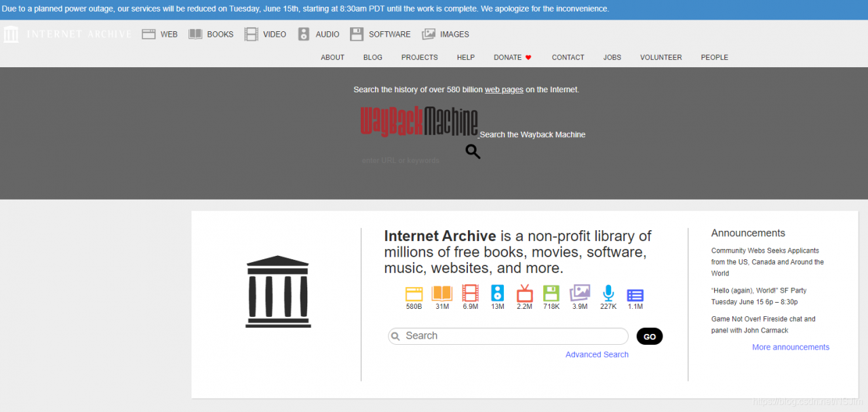Open the 227K concerts microphone icon
The height and width of the screenshot is (412, 868).
point(608,293)
